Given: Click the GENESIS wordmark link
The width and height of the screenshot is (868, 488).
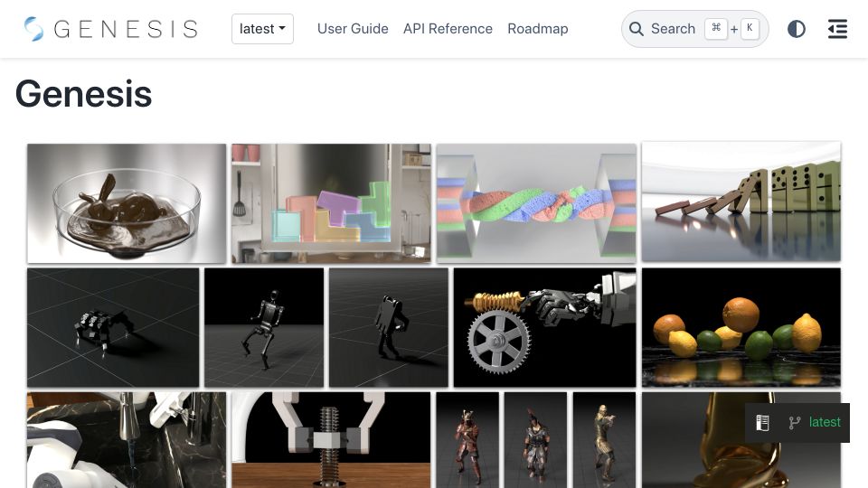Looking at the screenshot, I should point(126,29).
